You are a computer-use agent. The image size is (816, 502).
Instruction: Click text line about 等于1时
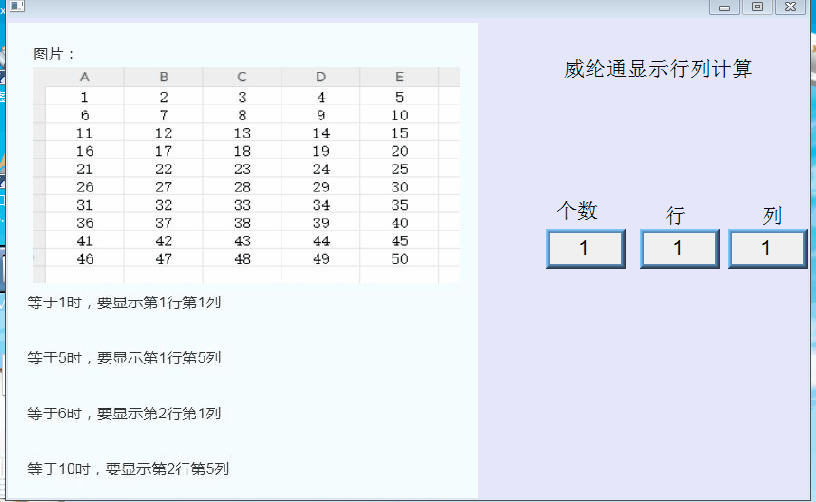[124, 302]
